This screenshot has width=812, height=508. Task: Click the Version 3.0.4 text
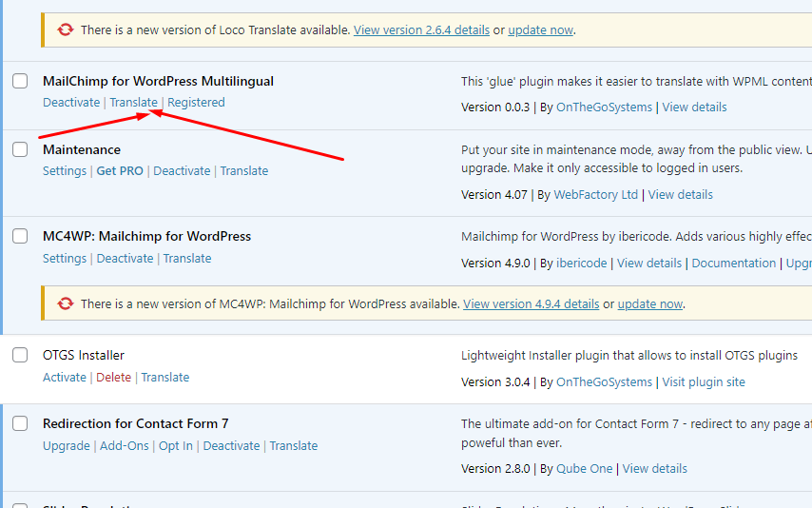point(495,382)
